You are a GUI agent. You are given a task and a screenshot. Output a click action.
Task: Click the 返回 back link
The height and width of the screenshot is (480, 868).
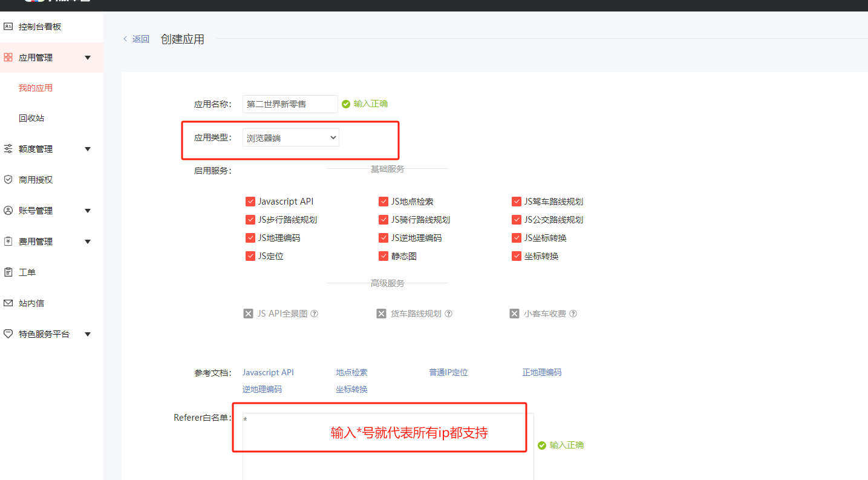(137, 39)
